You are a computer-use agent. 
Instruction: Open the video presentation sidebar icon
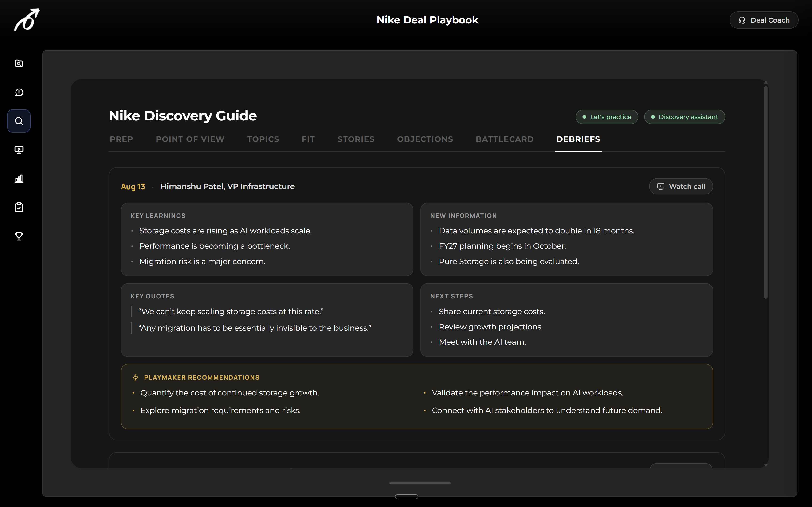tap(19, 150)
